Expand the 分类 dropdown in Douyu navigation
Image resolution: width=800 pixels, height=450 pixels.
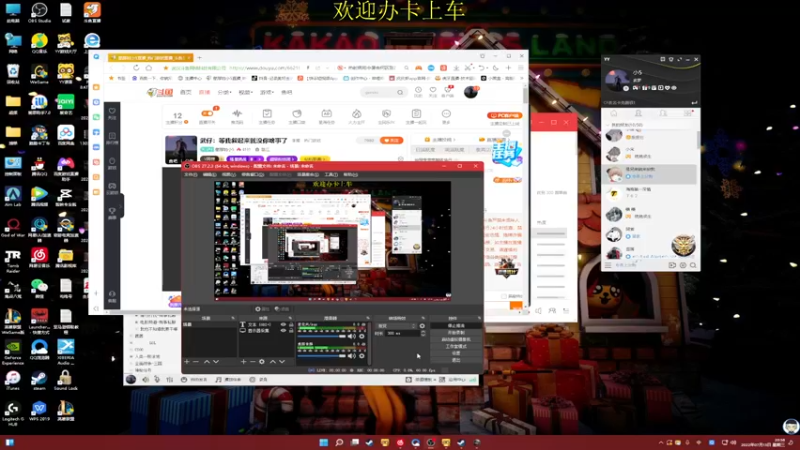224,92
